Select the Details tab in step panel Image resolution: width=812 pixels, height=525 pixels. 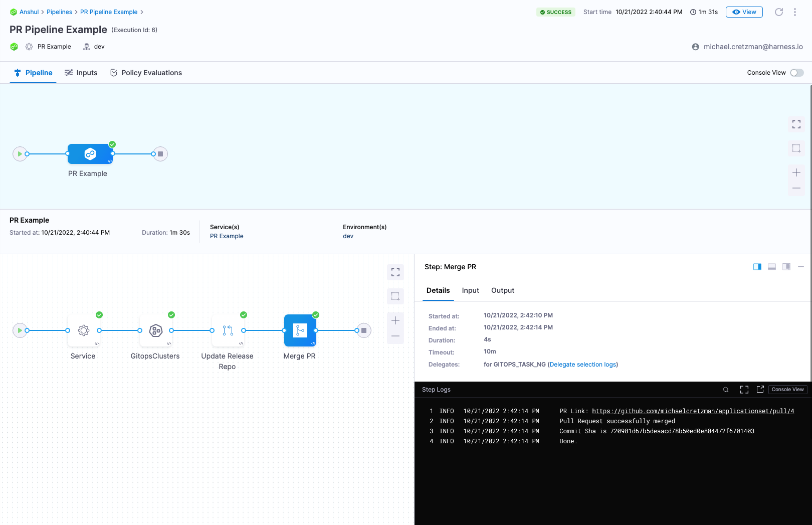[438, 290]
